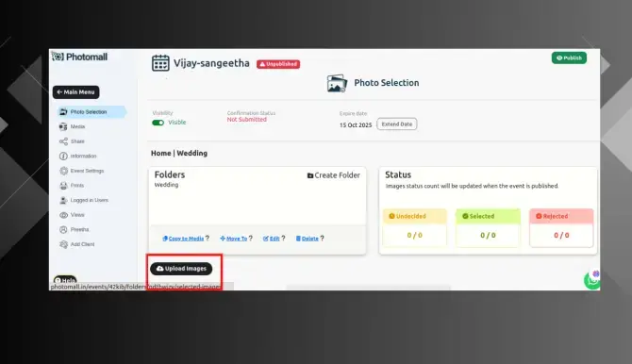Screen dimensions: 632x364
Task: Open the Undecided status card
Action: (415, 228)
